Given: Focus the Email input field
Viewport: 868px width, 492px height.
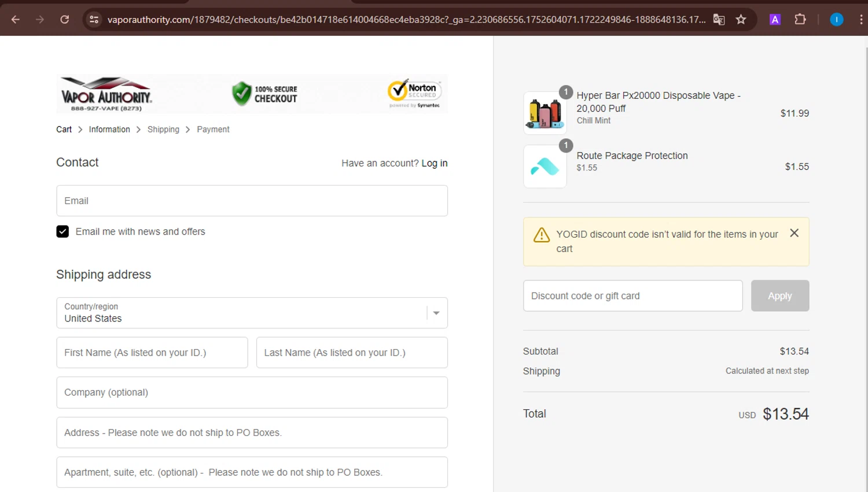Looking at the screenshot, I should coord(252,201).
